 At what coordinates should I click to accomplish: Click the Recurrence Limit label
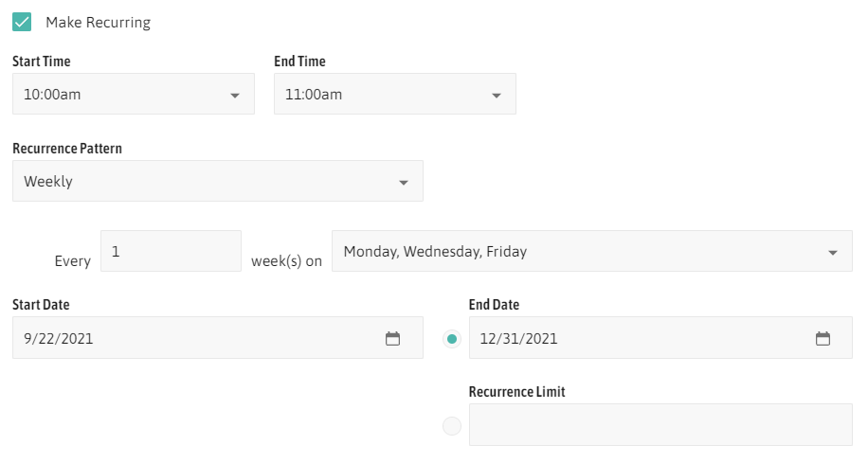point(516,391)
